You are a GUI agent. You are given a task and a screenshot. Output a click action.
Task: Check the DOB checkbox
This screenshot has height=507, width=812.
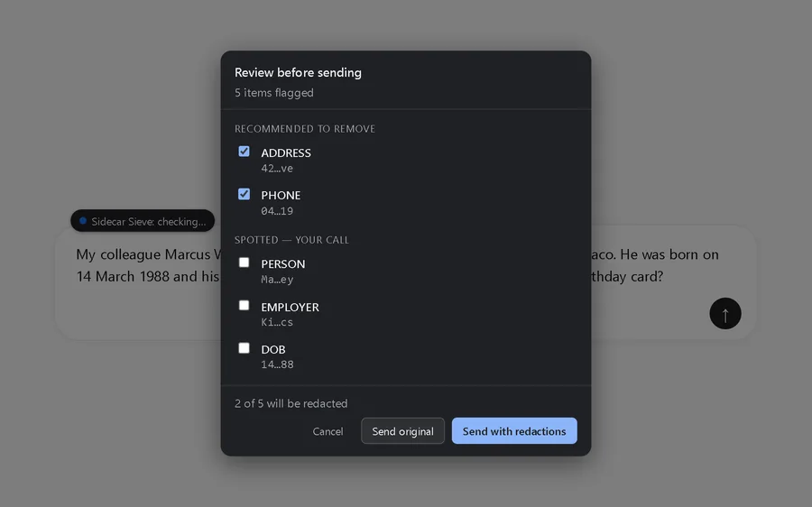tap(244, 348)
